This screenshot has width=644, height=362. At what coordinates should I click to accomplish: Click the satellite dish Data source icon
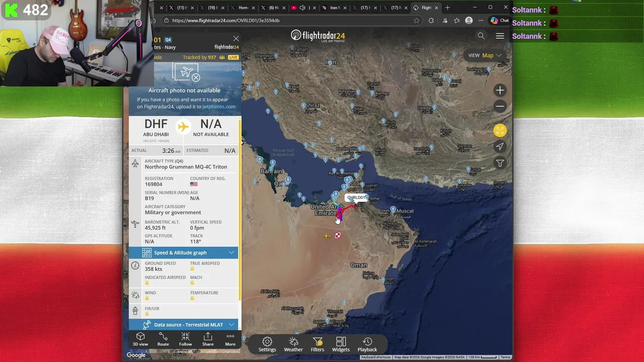point(146,325)
